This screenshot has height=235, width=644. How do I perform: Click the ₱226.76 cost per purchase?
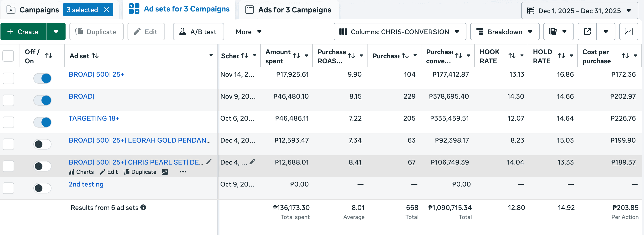pyautogui.click(x=623, y=118)
